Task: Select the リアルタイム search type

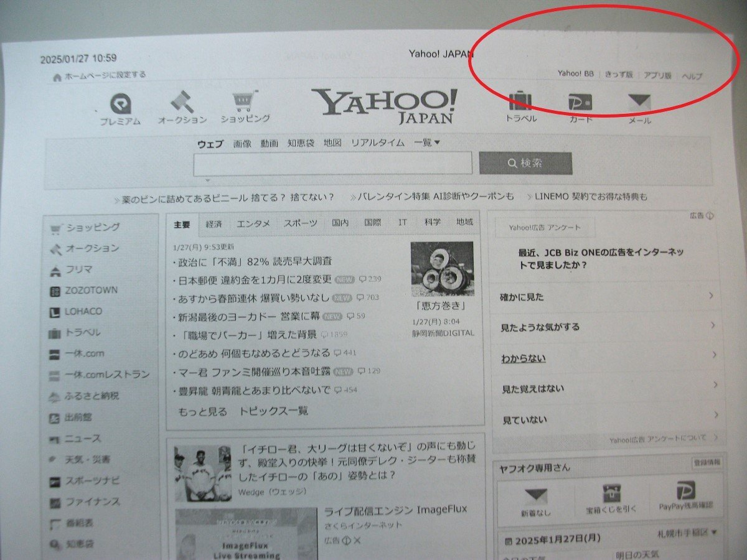Action: [378, 143]
